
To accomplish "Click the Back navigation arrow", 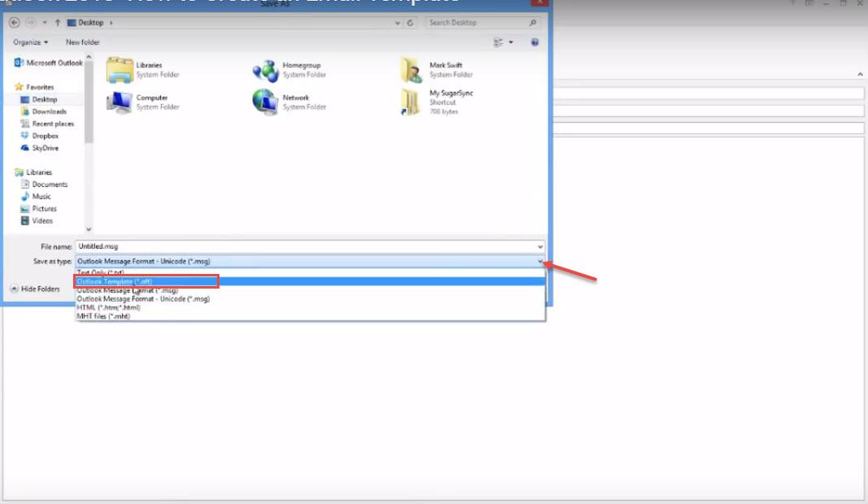I will click(14, 23).
